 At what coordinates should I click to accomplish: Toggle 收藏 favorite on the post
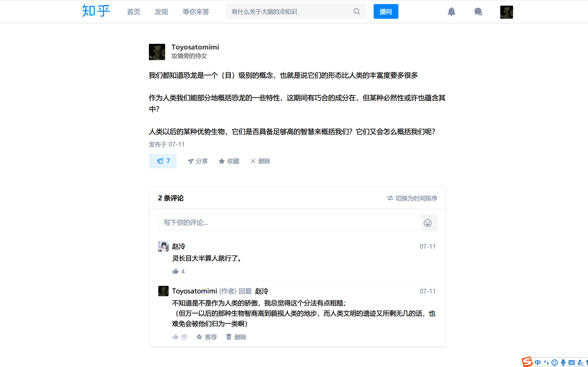(x=229, y=161)
